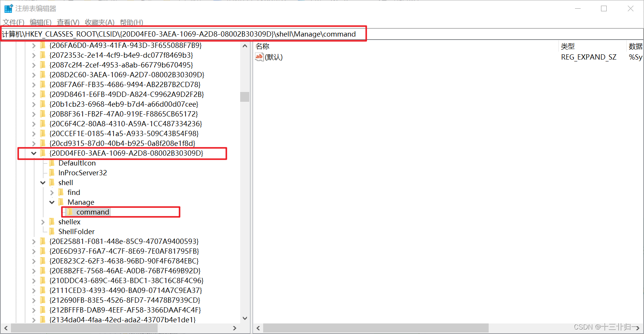
Task: Click the REG_EXPAND_SZ type cell
Action: coord(589,57)
